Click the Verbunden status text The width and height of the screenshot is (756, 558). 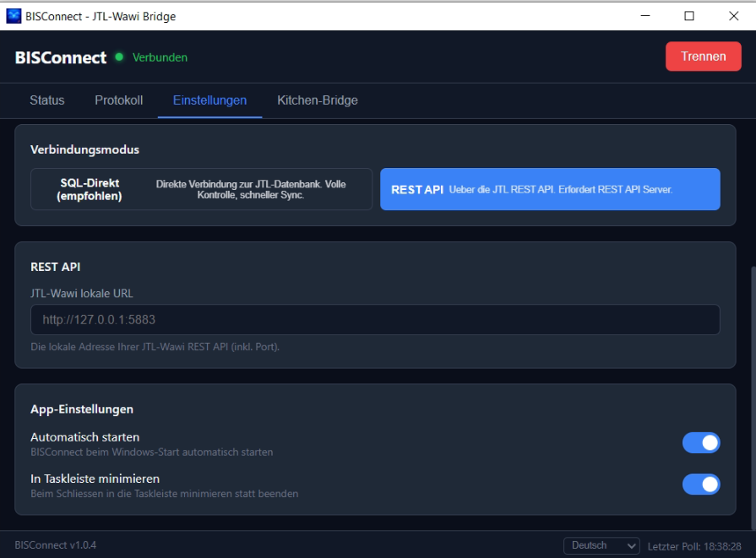point(160,57)
